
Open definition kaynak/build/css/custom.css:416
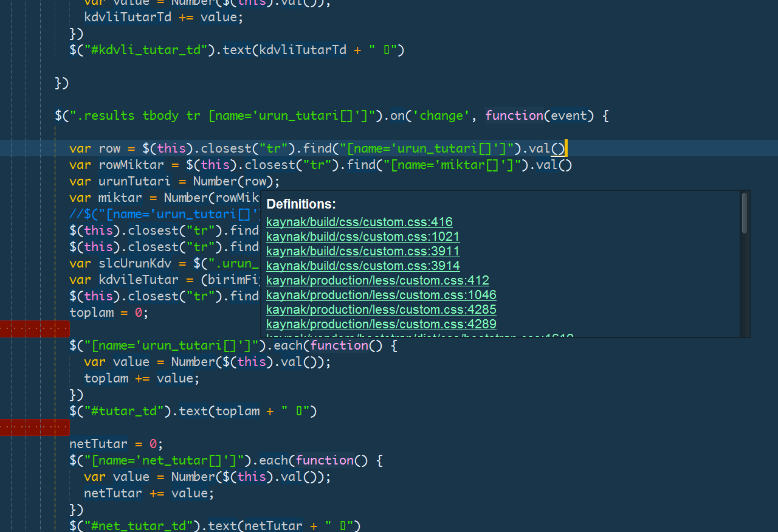click(359, 222)
